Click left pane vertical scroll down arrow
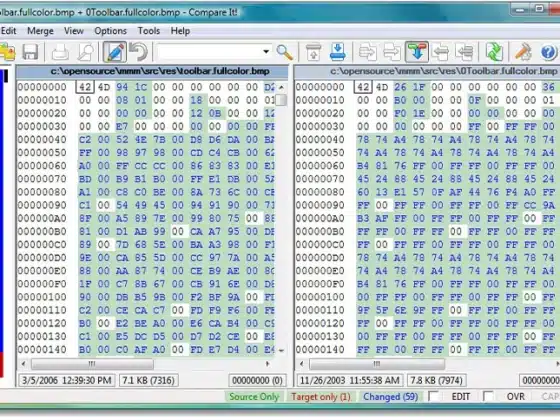 pyautogui.click(x=281, y=350)
